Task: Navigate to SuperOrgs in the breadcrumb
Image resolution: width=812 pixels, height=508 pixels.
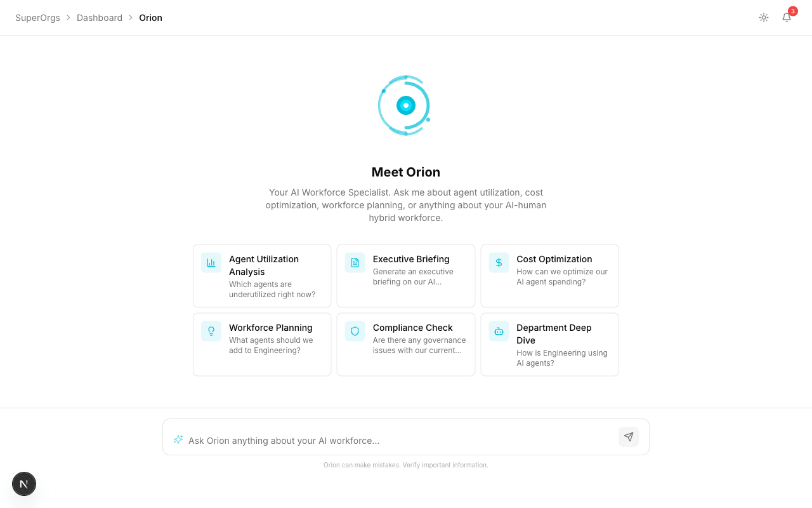Action: (37, 17)
